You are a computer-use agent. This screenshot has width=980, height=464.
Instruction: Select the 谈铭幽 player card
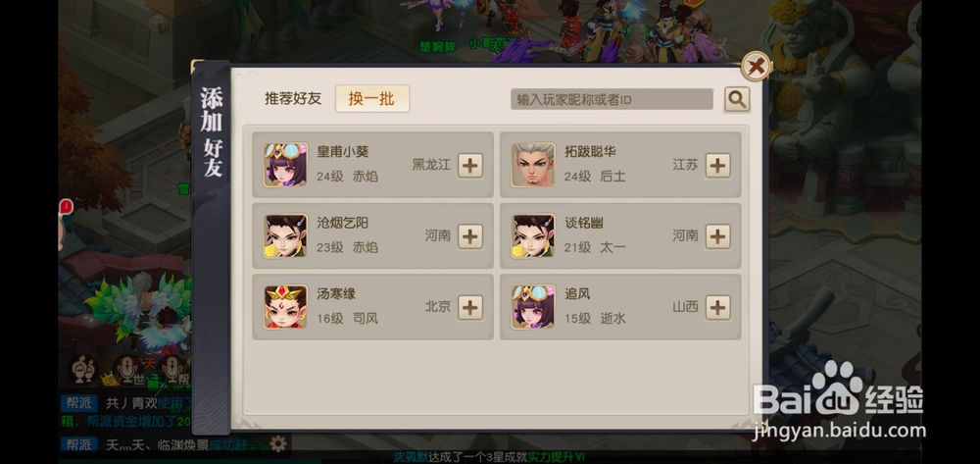[x=620, y=236]
